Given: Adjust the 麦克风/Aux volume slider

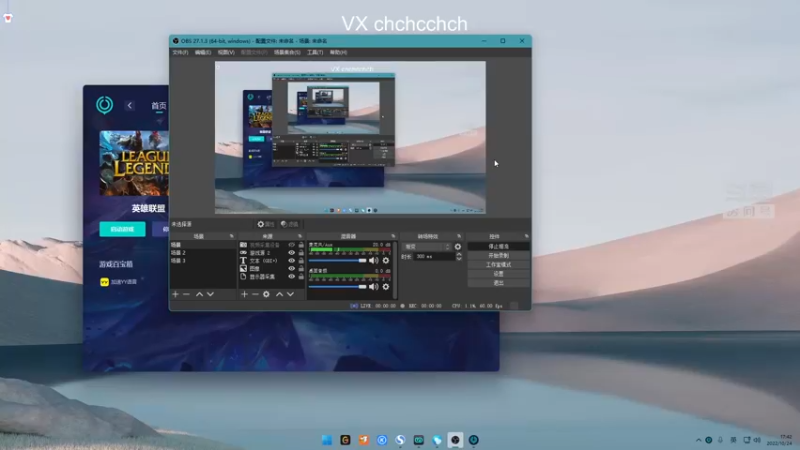Looking at the screenshot, I should click(338, 261).
